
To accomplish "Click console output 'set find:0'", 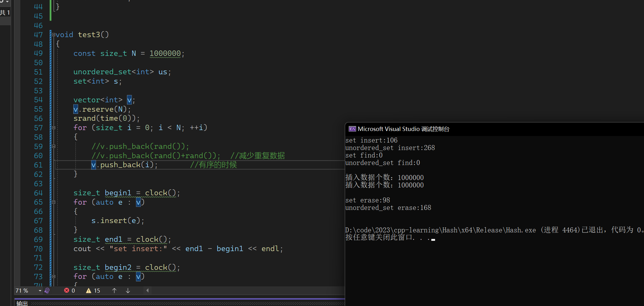I will tap(364, 155).
